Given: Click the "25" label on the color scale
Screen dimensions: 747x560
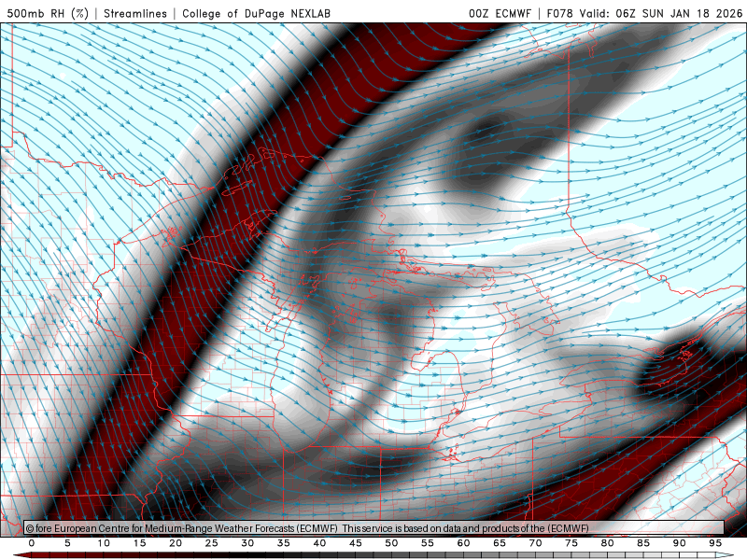Looking at the screenshot, I should pyautogui.click(x=212, y=543).
